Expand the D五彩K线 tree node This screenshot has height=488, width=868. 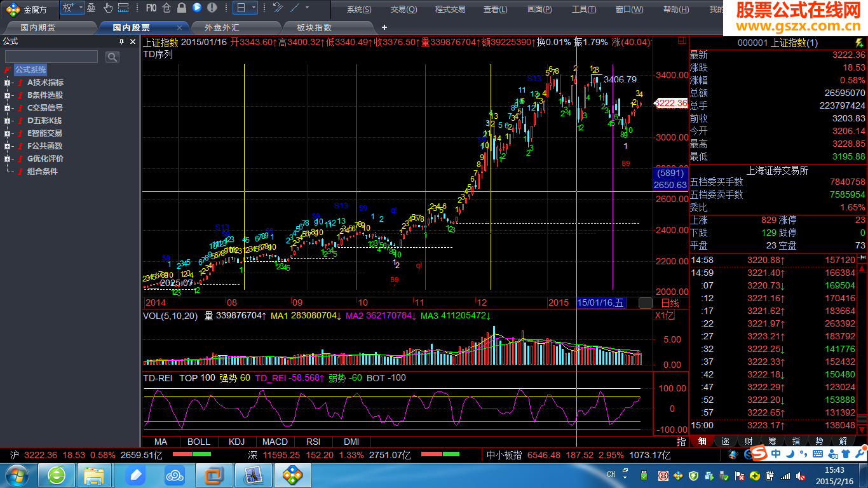coord(7,121)
